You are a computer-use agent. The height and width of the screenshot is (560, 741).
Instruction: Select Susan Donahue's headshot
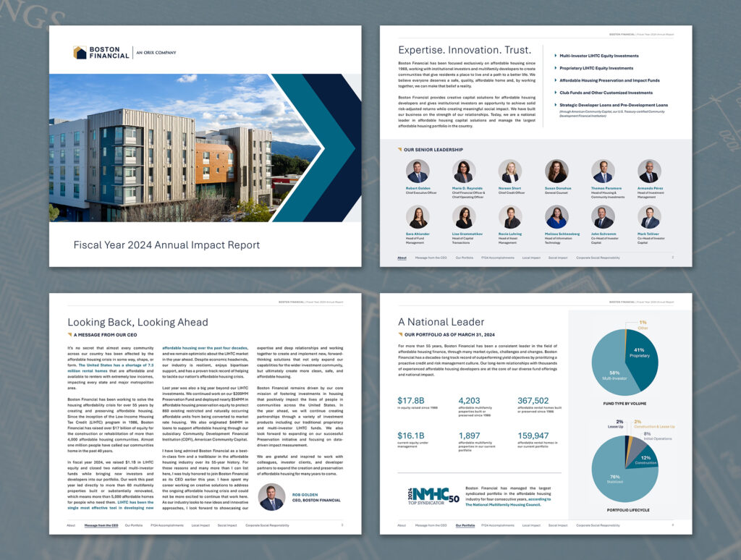pos(556,171)
